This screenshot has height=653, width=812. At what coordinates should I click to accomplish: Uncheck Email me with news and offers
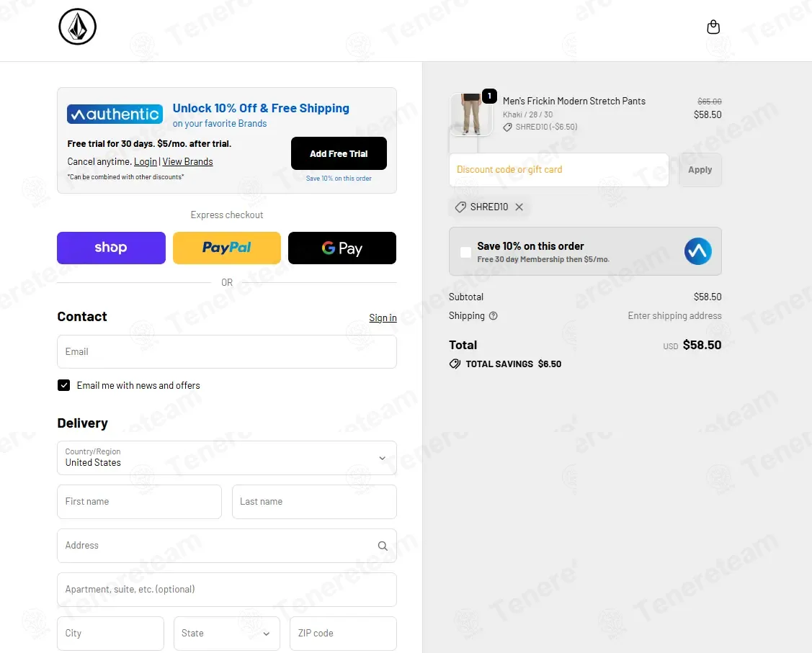(64, 385)
